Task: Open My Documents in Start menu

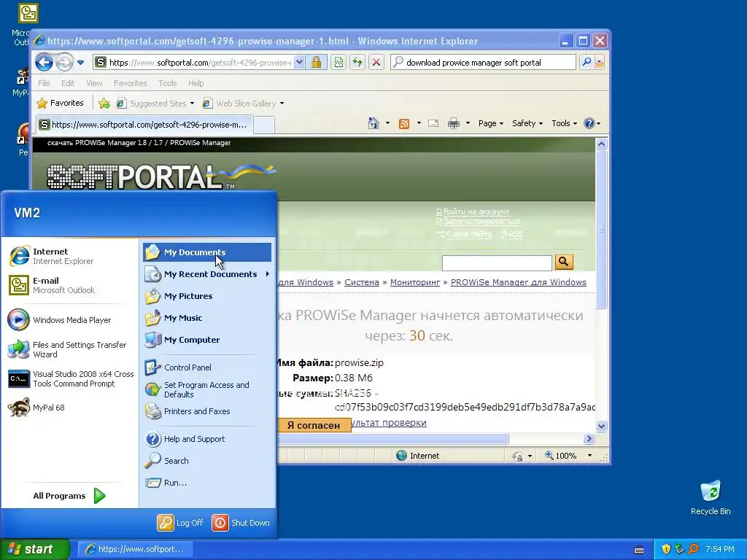Action: pyautogui.click(x=207, y=252)
